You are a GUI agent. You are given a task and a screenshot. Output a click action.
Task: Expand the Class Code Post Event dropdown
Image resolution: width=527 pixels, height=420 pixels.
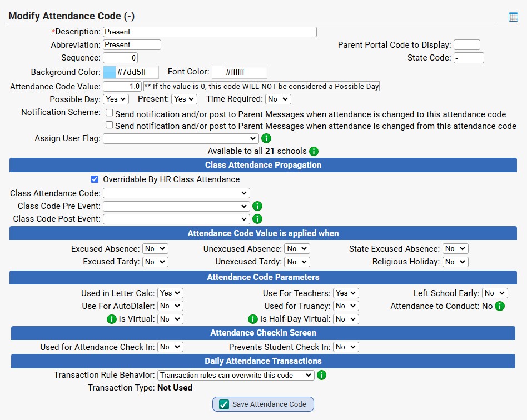[x=176, y=219]
